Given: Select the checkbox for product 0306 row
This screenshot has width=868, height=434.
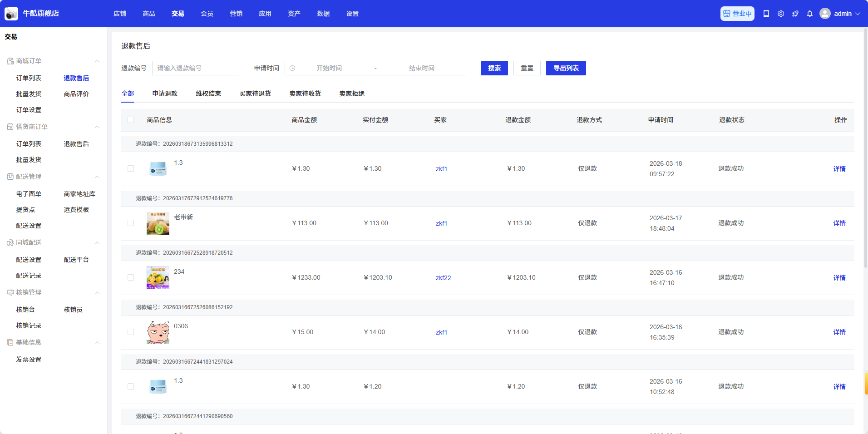Looking at the screenshot, I should pos(131,332).
